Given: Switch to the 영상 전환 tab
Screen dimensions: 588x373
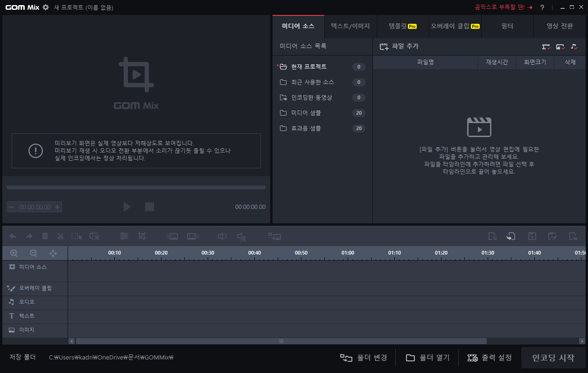Looking at the screenshot, I should [560, 27].
